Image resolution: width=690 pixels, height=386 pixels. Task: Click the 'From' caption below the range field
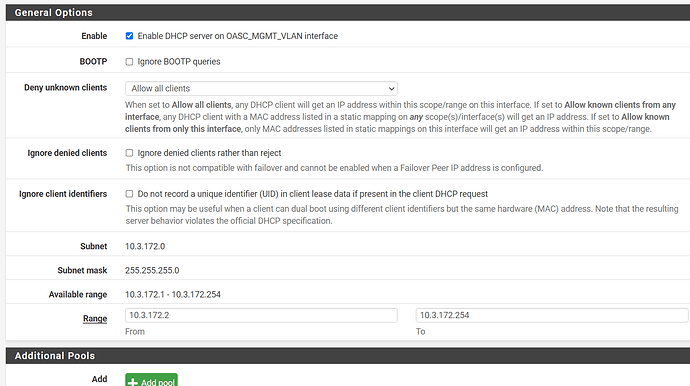coord(135,331)
